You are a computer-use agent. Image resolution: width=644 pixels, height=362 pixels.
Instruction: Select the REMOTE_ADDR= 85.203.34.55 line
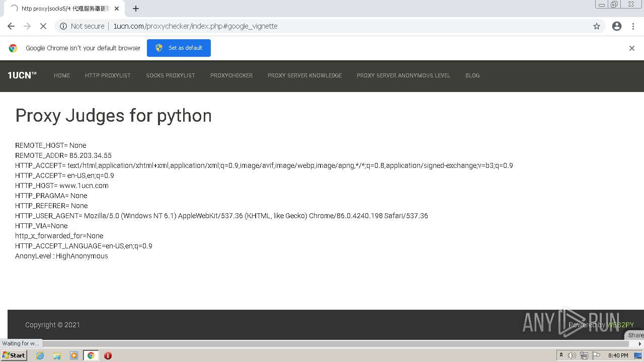coord(63,155)
